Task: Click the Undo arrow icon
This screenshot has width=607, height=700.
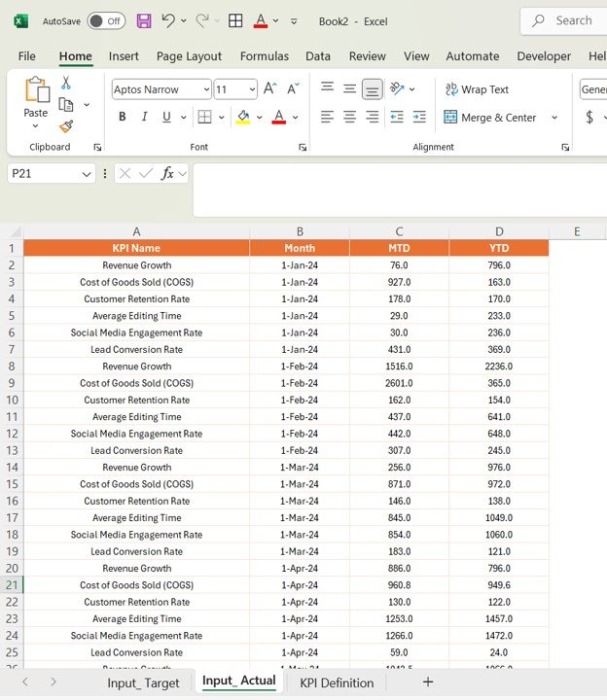Action: 168,20
